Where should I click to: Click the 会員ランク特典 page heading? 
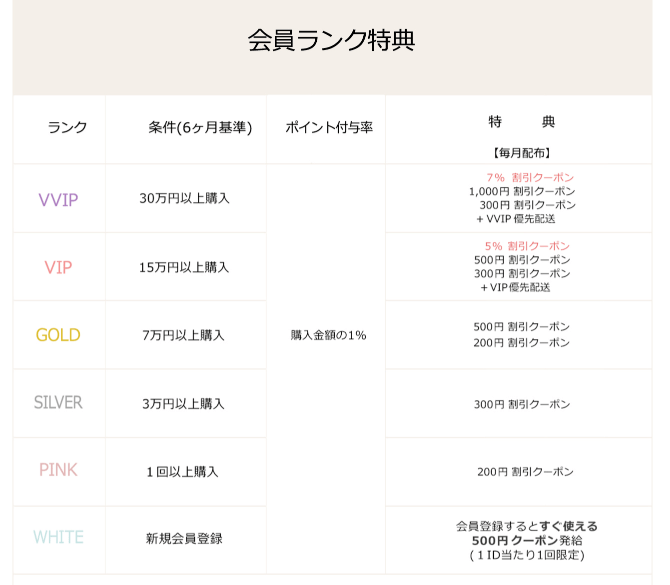click(331, 40)
